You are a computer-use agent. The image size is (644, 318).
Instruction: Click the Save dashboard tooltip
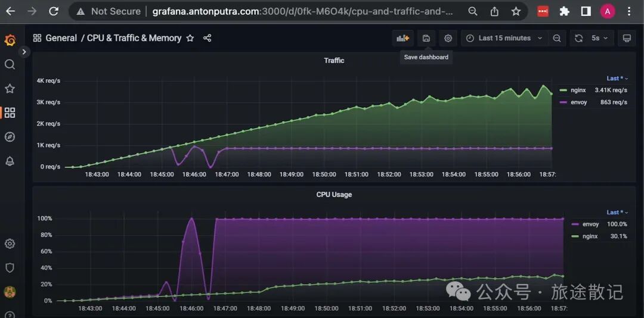tap(426, 57)
